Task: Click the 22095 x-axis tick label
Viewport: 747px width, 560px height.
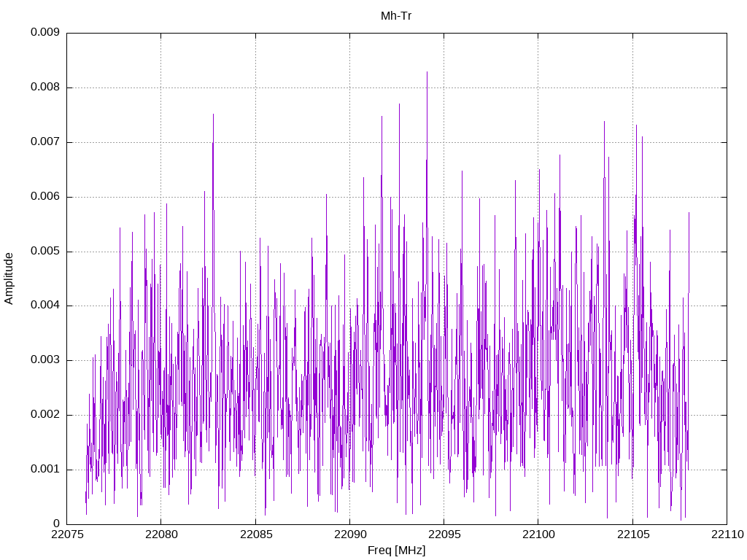Action: tap(444, 534)
